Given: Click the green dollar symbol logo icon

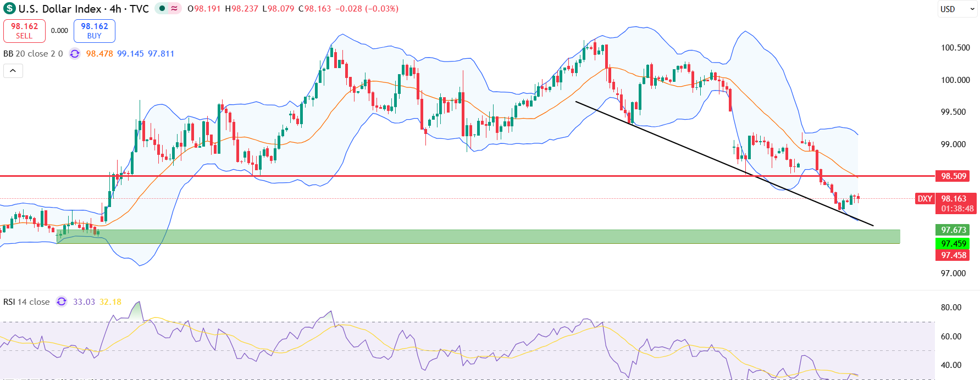Looking at the screenshot, I should pos(9,9).
